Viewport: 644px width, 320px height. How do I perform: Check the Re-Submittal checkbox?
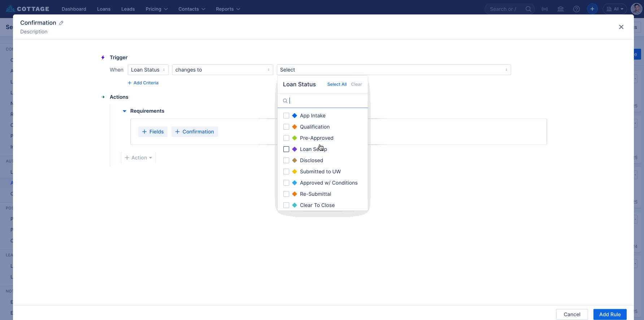pyautogui.click(x=286, y=194)
